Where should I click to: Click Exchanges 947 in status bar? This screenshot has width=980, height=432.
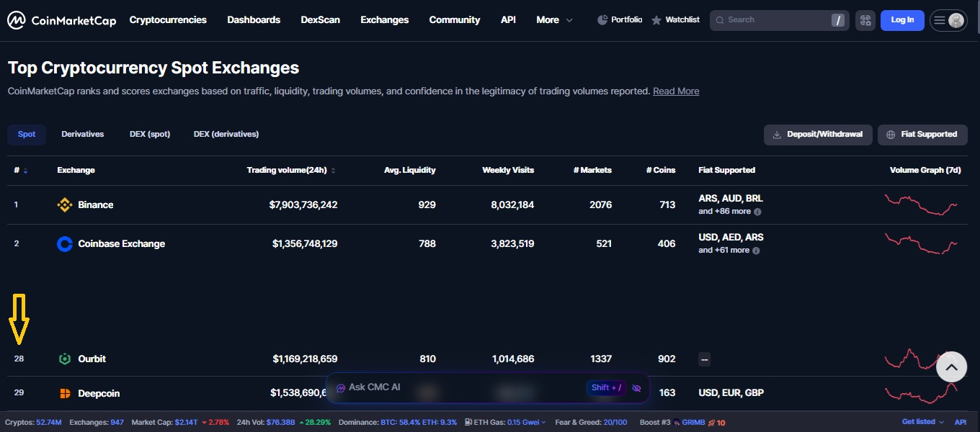coord(97,422)
